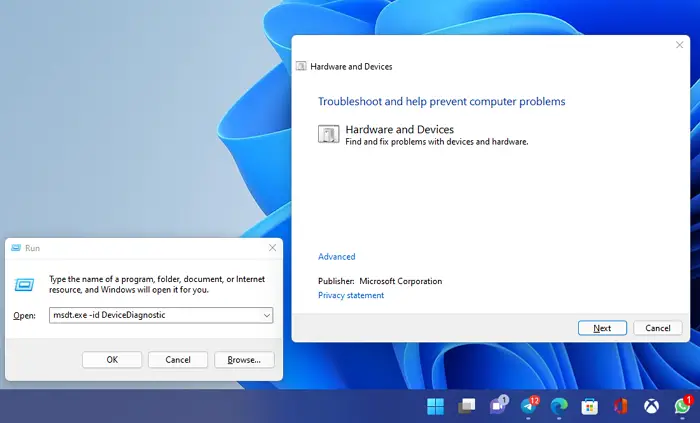This screenshot has width=700, height=423.
Task: Click OK in the Run dialog
Action: click(x=112, y=360)
